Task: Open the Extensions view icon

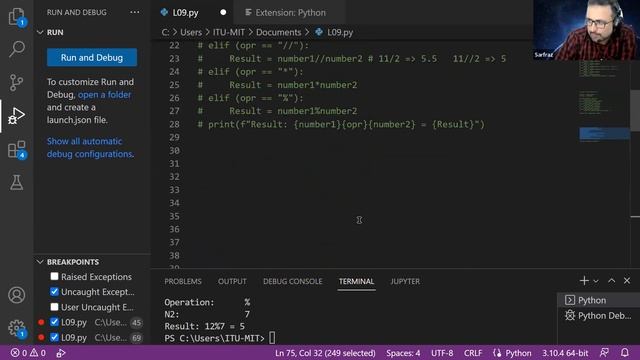Action: click(x=16, y=149)
